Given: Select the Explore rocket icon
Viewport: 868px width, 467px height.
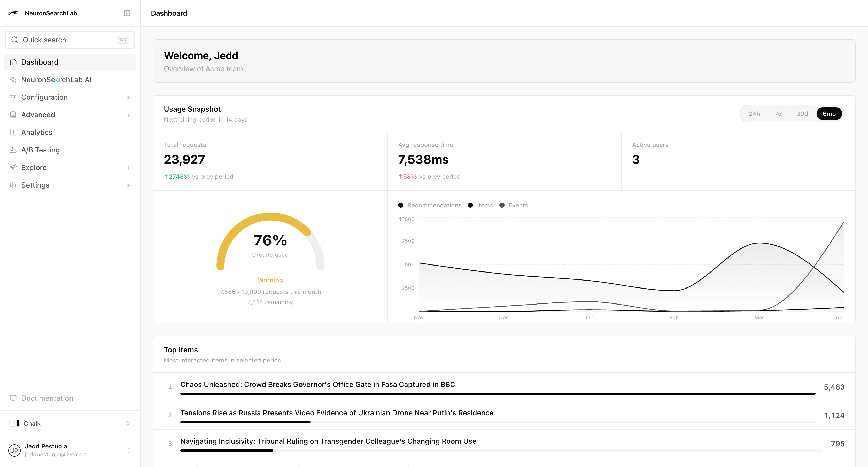Looking at the screenshot, I should click(x=13, y=167).
